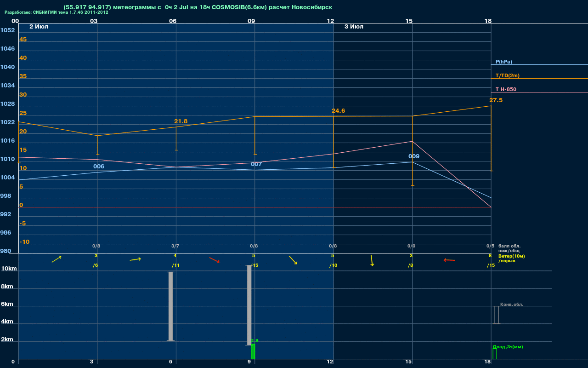Click the temperature value 24.6
This screenshot has width=588, height=368.
click(x=338, y=111)
